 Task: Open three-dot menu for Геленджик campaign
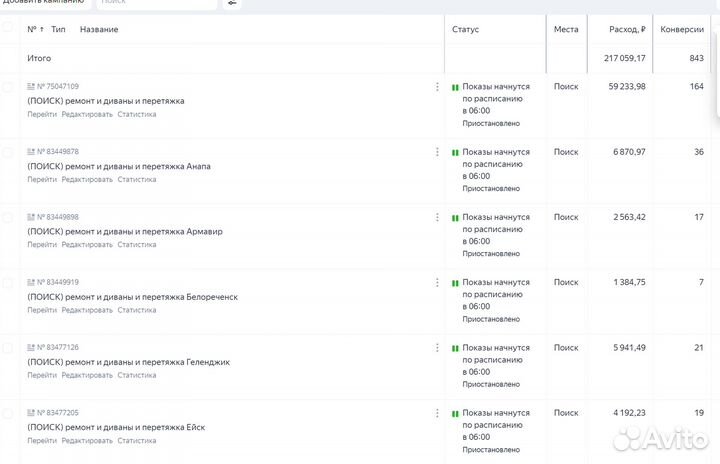pos(437,347)
